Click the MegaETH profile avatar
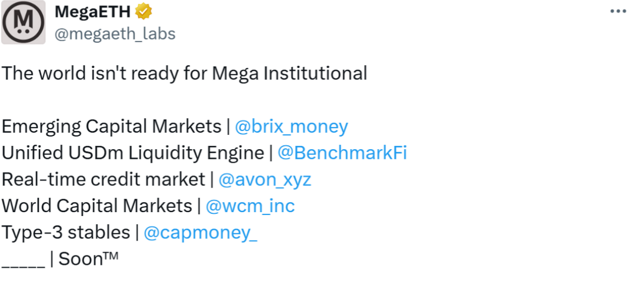The width and height of the screenshot is (644, 307). click(x=23, y=22)
